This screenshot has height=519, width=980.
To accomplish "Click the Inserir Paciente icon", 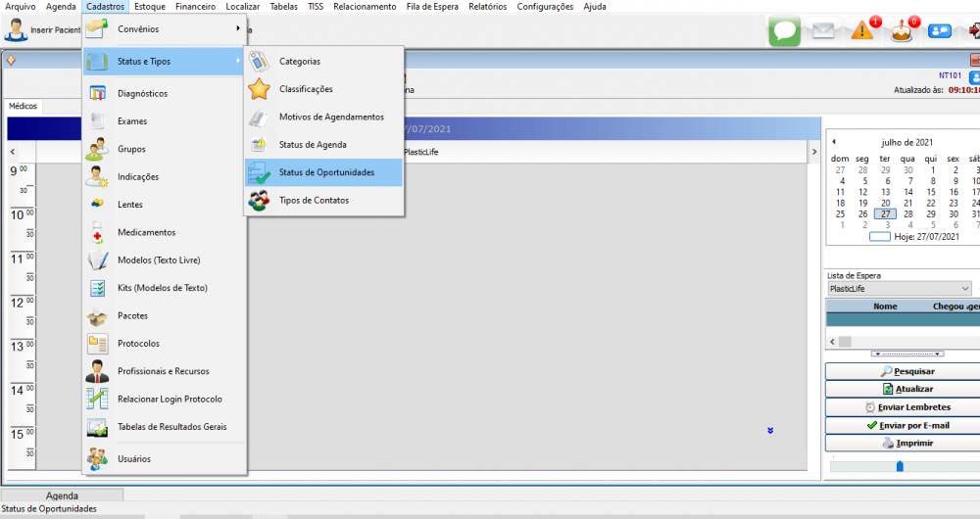I will (16, 30).
